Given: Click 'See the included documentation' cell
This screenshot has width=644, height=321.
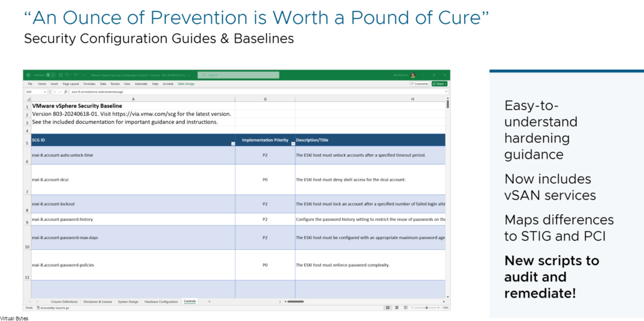Looking at the screenshot, I should (133, 122).
